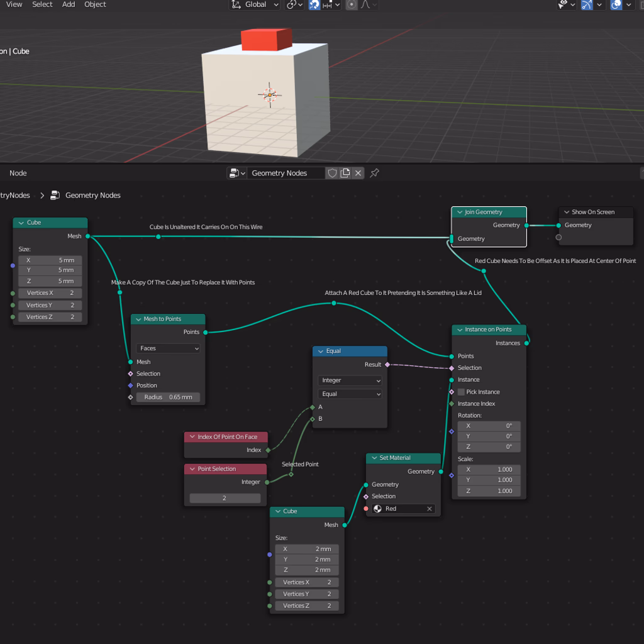
Task: Open the Add menu in viewport header
Action: pyautogui.click(x=69, y=4)
